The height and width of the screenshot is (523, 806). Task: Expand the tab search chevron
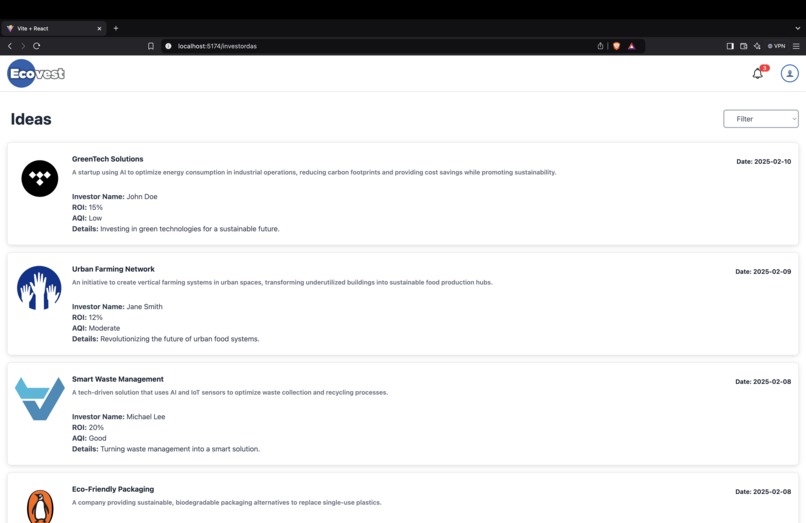point(797,28)
